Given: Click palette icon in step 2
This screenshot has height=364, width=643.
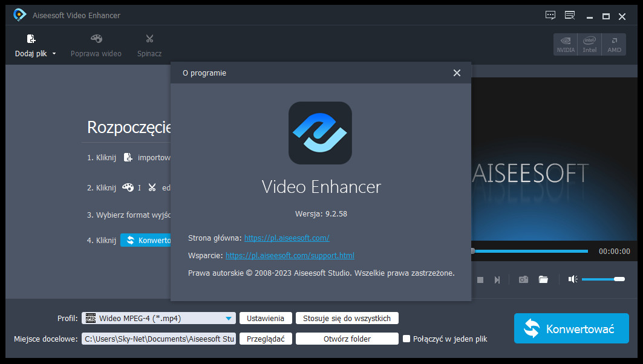Looking at the screenshot, I should [128, 187].
